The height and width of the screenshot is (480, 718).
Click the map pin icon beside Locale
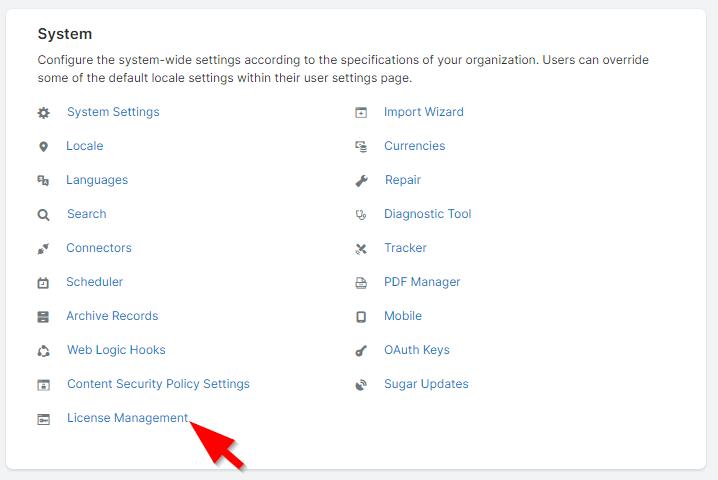click(44, 147)
